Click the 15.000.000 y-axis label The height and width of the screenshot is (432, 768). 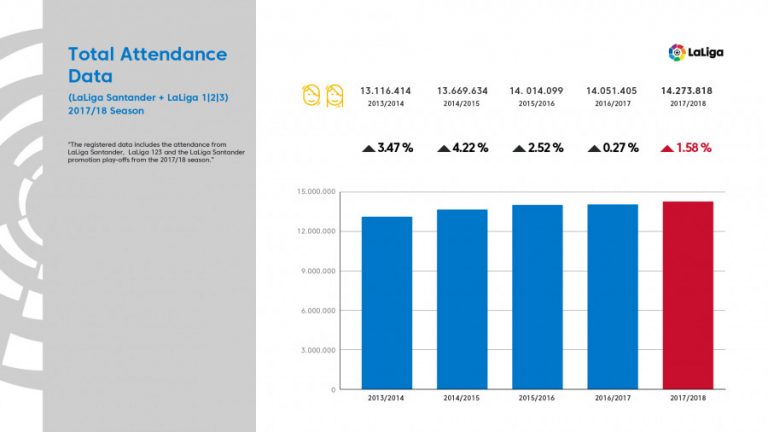(x=316, y=192)
